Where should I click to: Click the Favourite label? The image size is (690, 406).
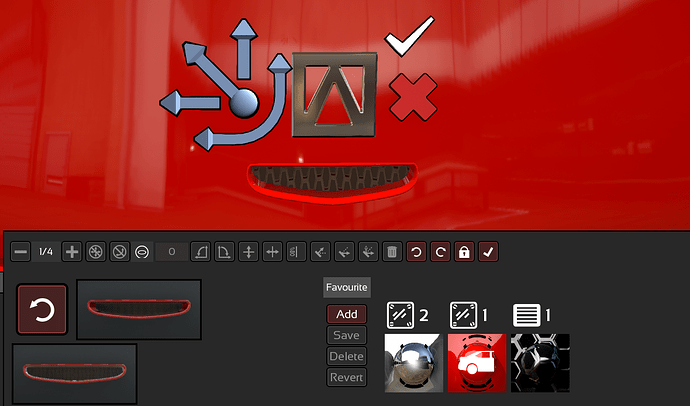coord(347,287)
